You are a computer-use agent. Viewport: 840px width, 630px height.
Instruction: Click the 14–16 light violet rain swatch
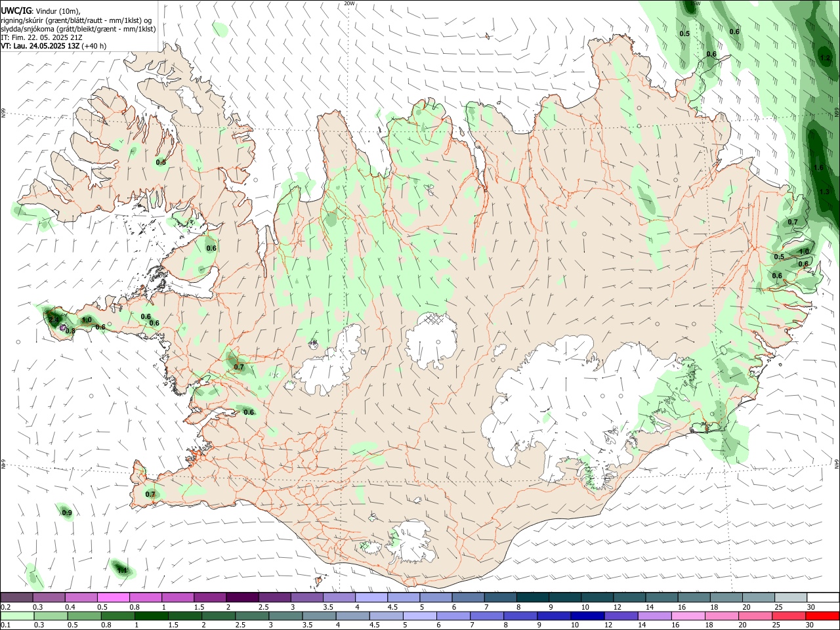654,616
